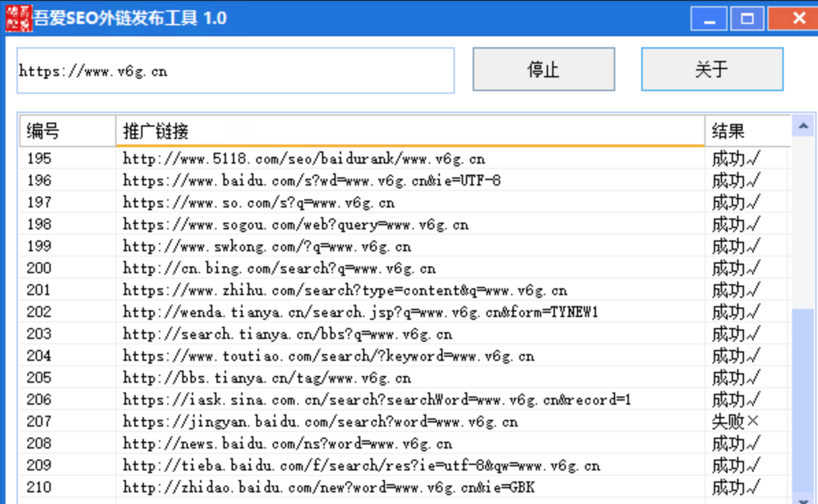Select the cn.bing.com search link
Image resolution: width=818 pixels, height=504 pixels.
pyautogui.click(x=279, y=268)
